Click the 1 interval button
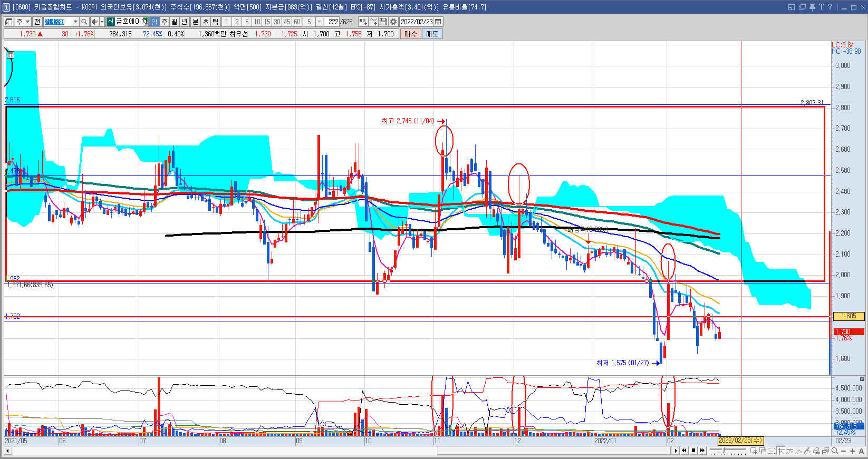868x459 pixels. click(x=227, y=22)
